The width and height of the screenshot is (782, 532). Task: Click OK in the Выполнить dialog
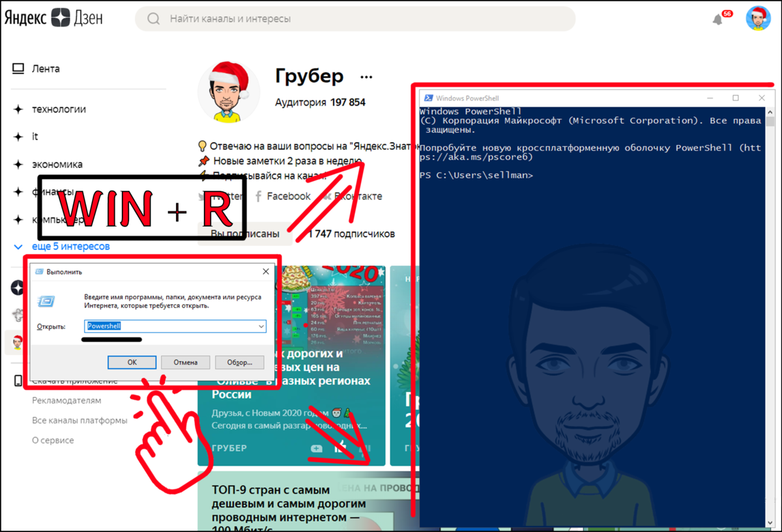(x=132, y=362)
